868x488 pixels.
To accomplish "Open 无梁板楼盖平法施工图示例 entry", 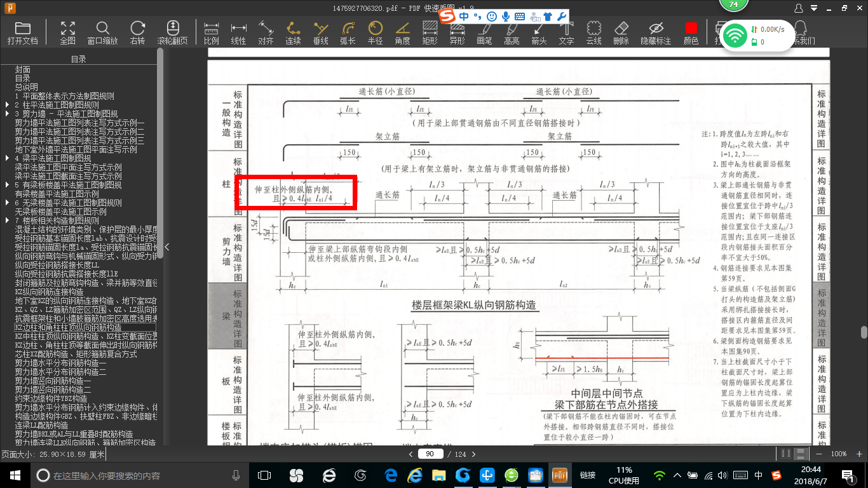I will pyautogui.click(x=61, y=212).
